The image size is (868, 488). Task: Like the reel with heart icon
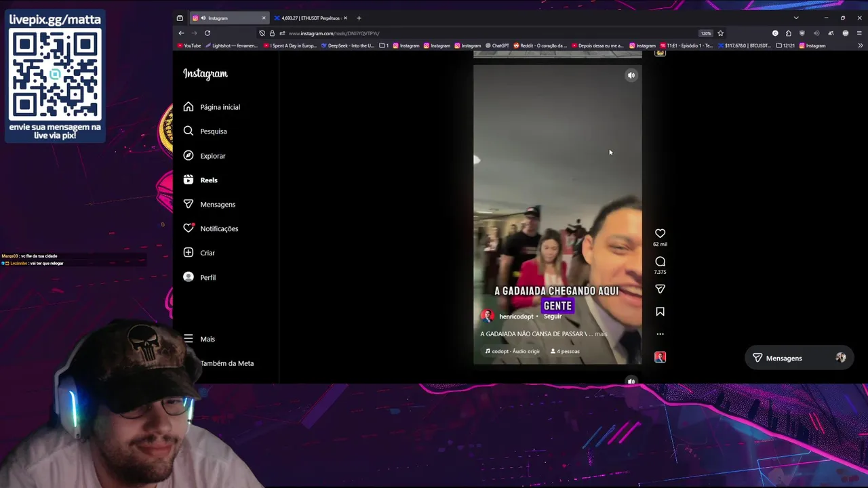(660, 234)
